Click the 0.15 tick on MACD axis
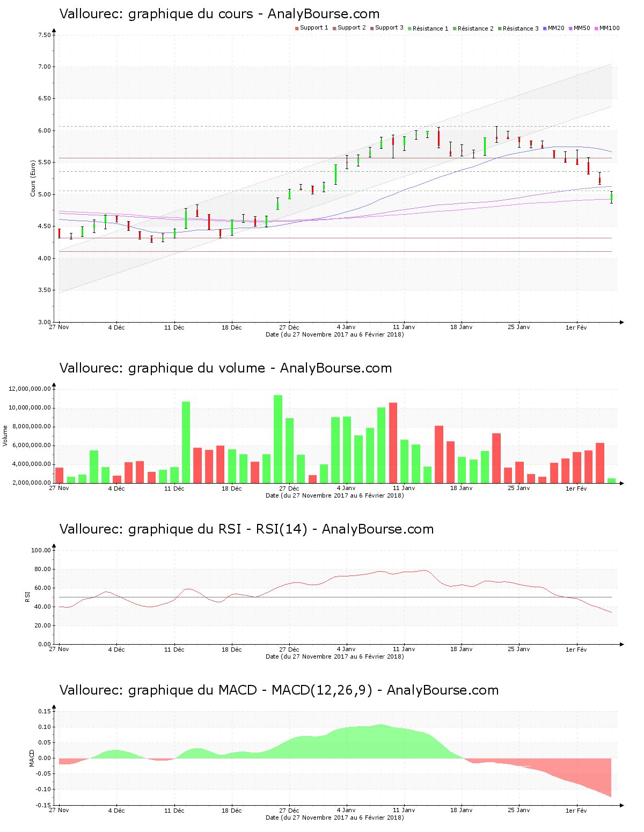The image size is (644, 832). pos(45,711)
